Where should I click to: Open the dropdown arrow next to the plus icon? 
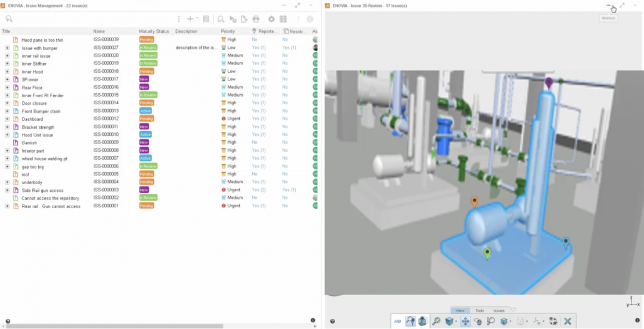tap(197, 18)
